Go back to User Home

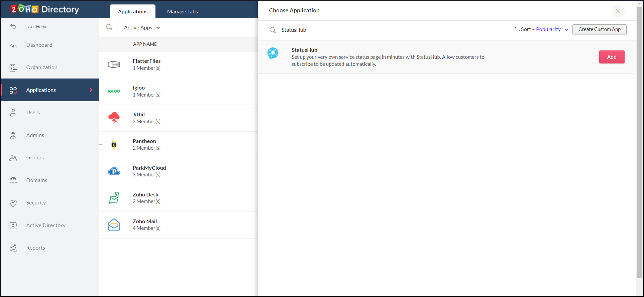[x=37, y=26]
